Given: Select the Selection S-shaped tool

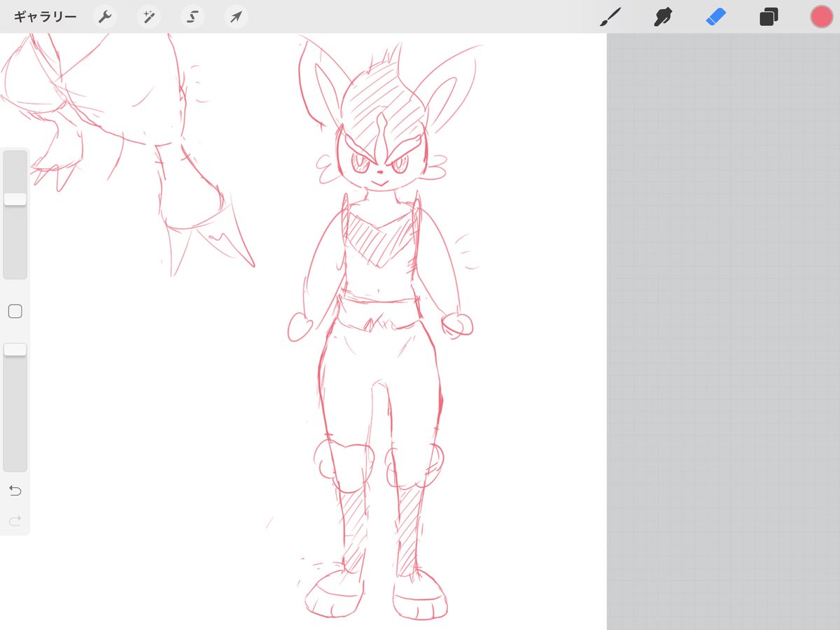Looking at the screenshot, I should coord(192,17).
